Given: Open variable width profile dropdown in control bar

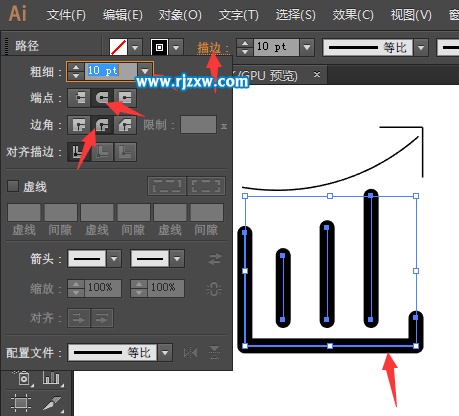Looking at the screenshot, I should (x=421, y=47).
